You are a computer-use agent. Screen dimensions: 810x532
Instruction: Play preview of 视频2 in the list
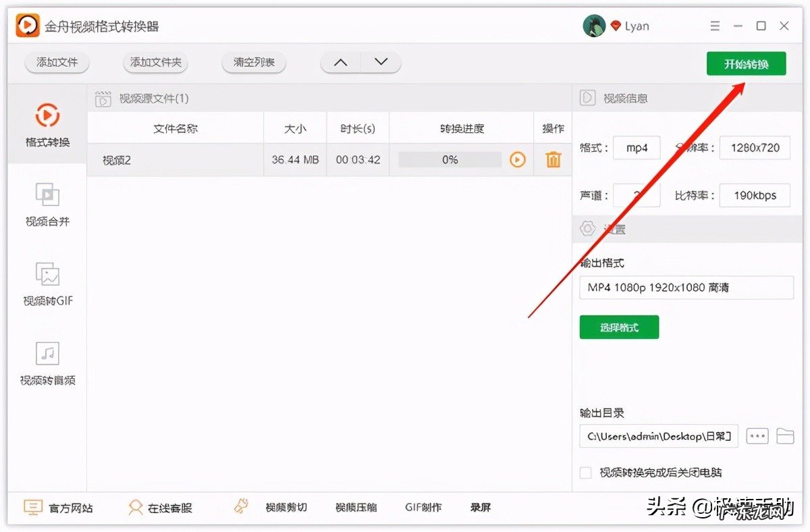tap(517, 159)
